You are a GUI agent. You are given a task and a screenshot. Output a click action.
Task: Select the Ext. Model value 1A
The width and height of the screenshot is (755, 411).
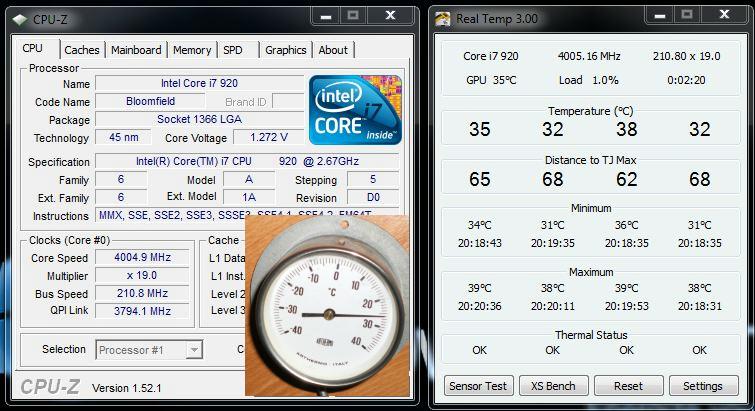(x=249, y=197)
